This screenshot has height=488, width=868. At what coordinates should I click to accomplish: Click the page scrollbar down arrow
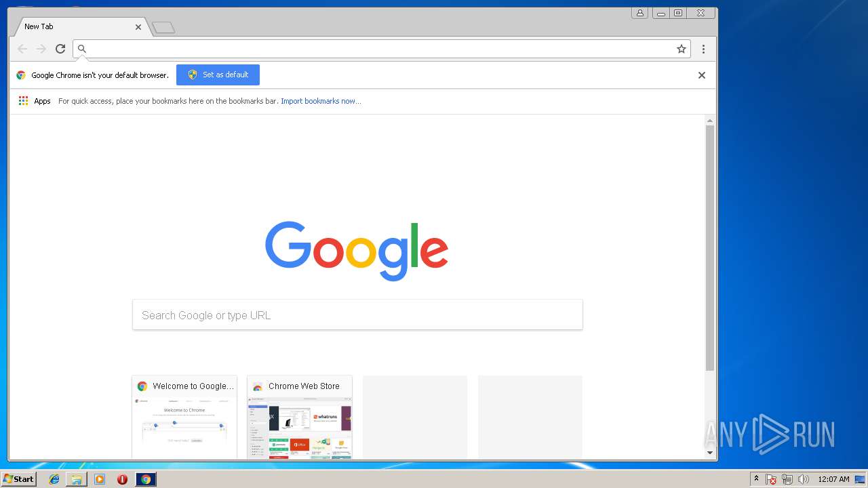[x=710, y=453]
